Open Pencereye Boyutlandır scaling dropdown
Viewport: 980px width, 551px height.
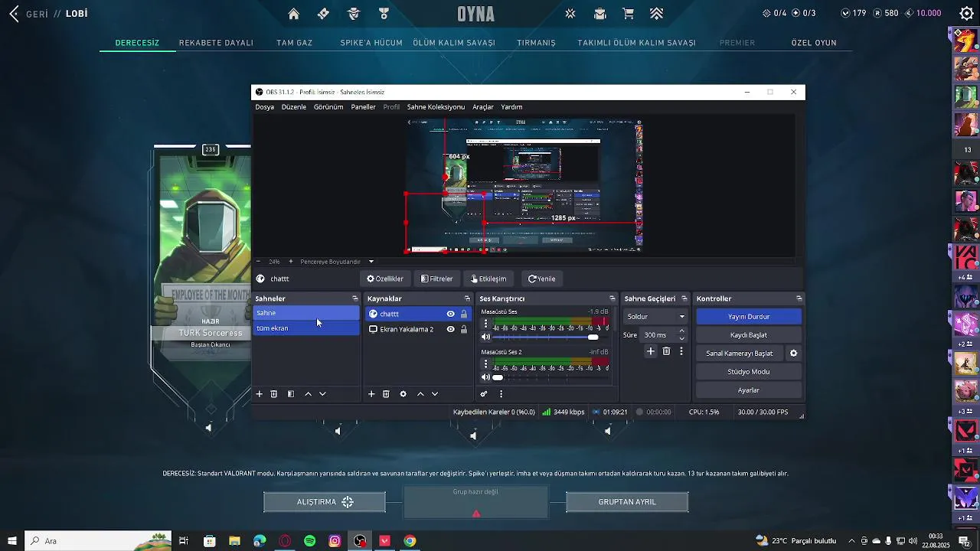[337, 262]
